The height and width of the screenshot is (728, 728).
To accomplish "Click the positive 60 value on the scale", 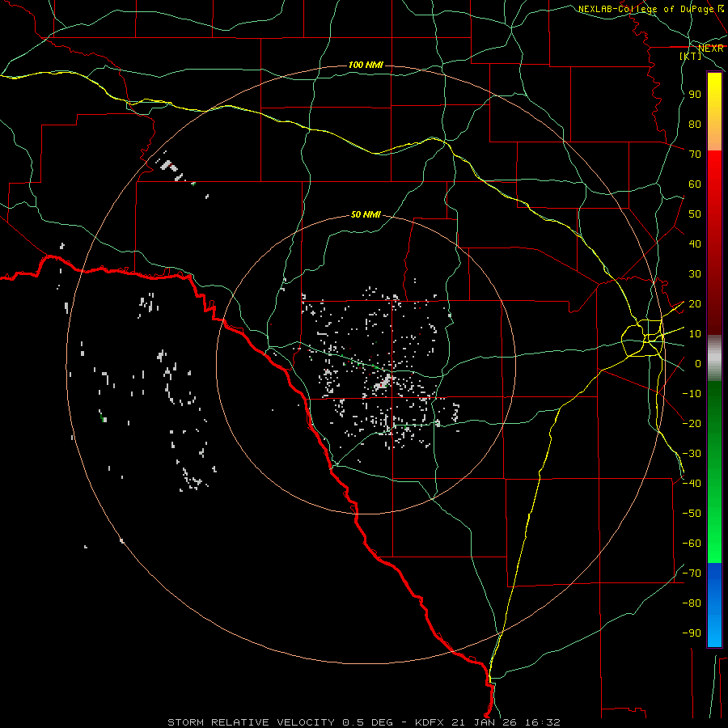I will tap(695, 184).
